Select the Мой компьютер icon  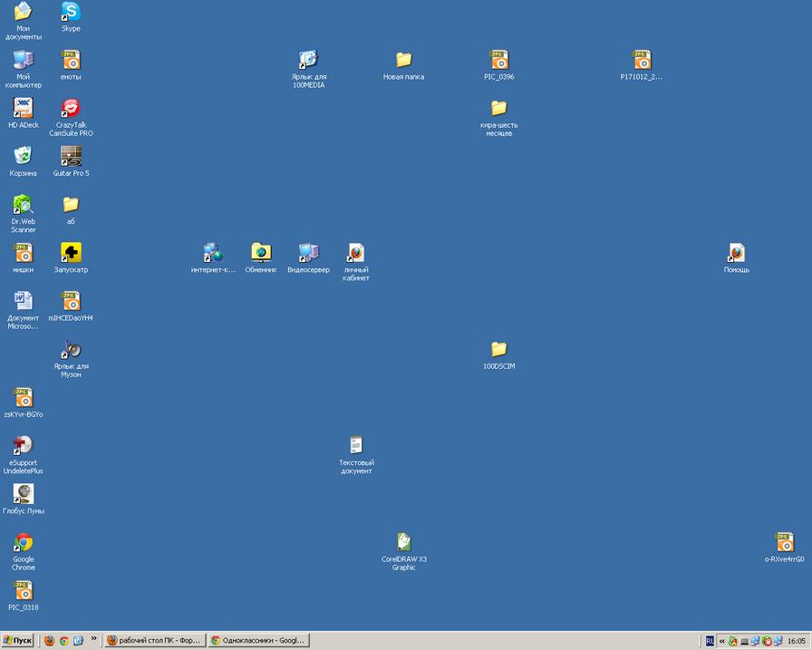point(23,61)
